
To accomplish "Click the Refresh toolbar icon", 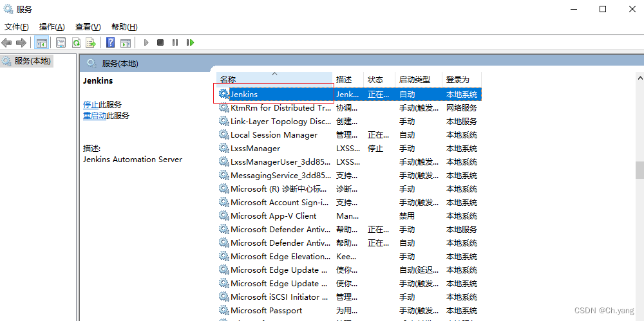I will [76, 42].
